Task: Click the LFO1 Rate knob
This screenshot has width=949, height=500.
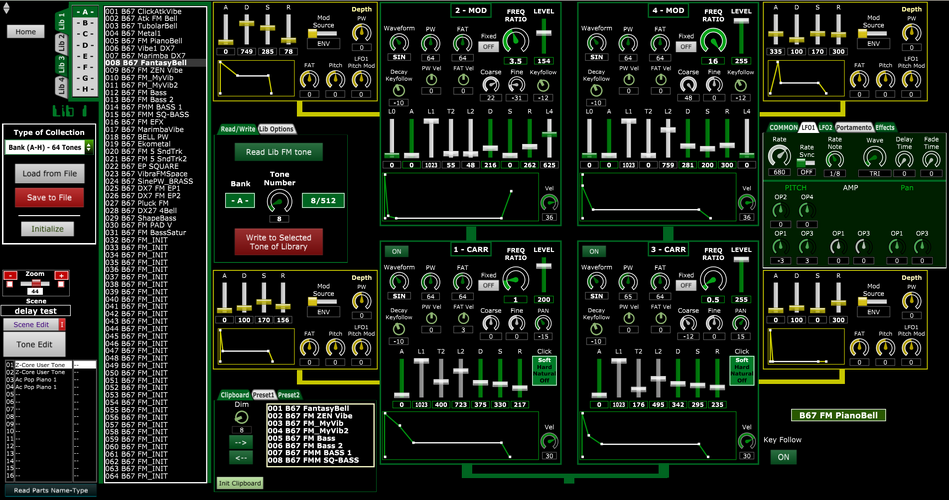Action: pyautogui.click(x=779, y=157)
